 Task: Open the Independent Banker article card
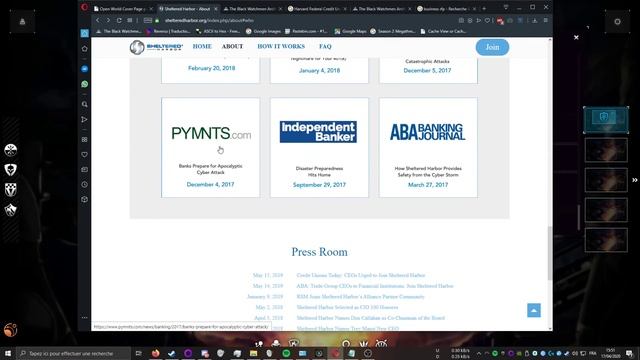319,147
